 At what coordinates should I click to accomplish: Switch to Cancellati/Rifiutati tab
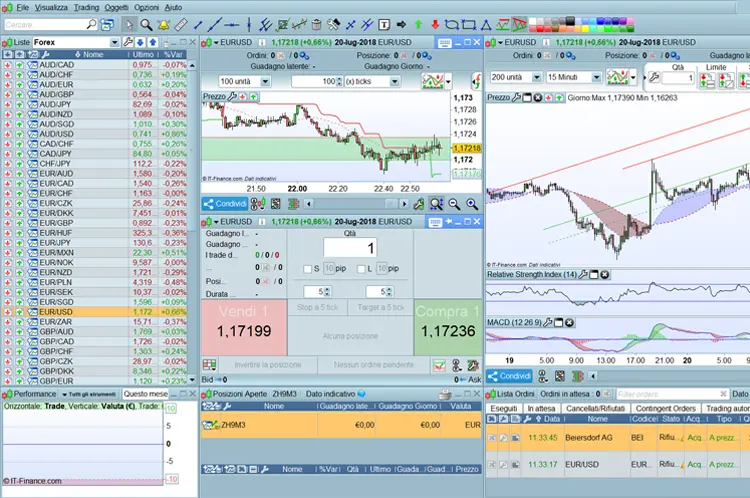[595, 408]
